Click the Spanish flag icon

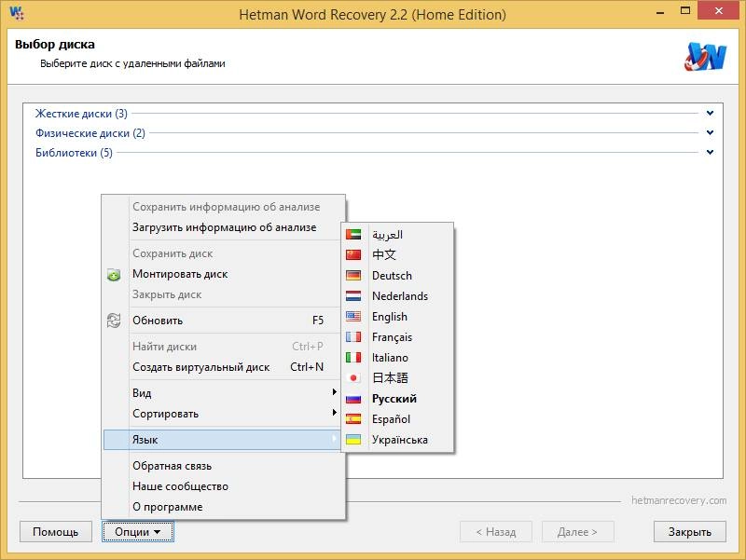click(353, 418)
